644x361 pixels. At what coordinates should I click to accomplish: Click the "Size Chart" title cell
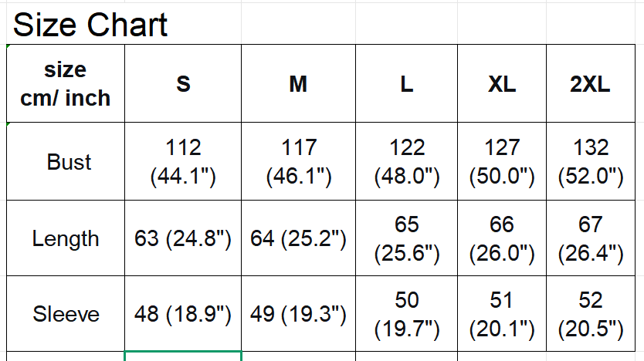tap(91, 25)
